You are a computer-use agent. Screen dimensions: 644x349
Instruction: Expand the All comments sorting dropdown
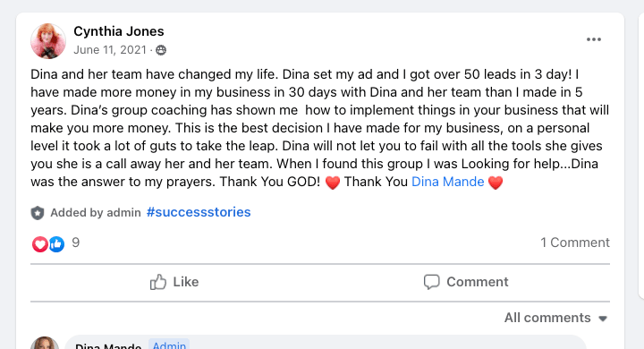click(555, 318)
